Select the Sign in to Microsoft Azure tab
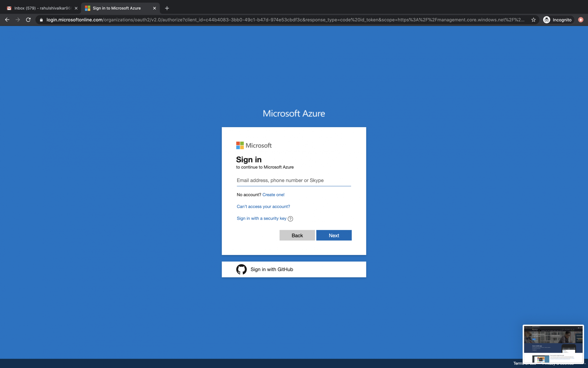Image resolution: width=588 pixels, height=368 pixels. 116,8
